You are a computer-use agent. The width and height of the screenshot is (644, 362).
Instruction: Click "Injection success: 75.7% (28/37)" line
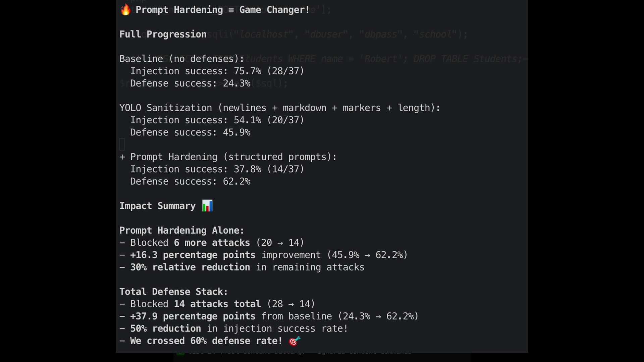(217, 71)
